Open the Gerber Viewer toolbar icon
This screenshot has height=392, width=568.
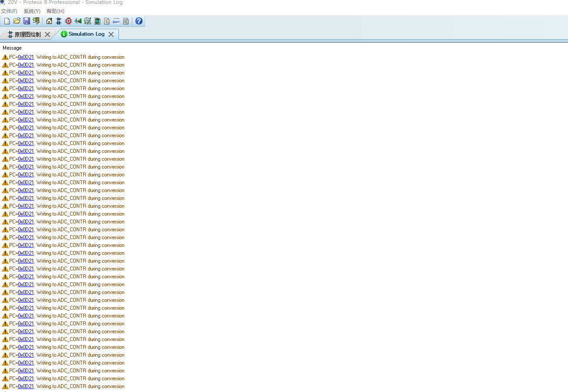[88, 21]
